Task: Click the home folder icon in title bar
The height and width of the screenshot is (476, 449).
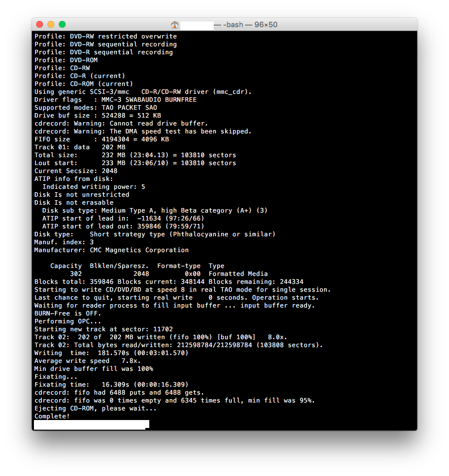Action: click(x=175, y=24)
